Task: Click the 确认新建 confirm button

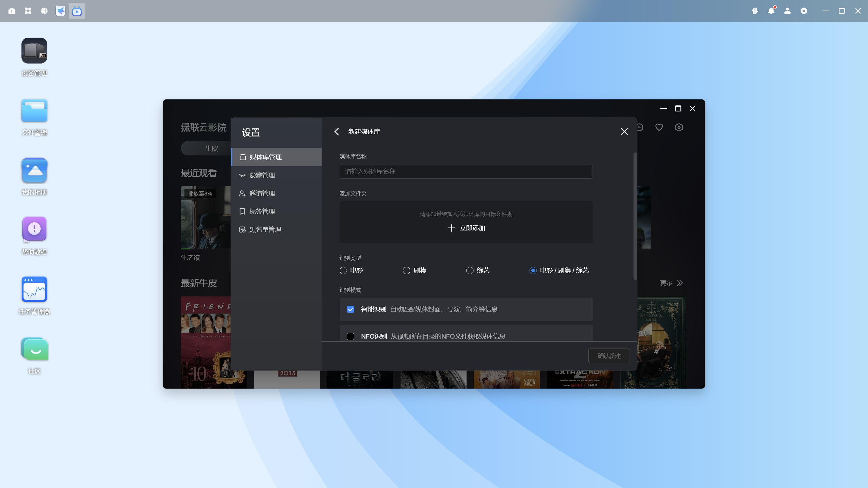Action: pyautogui.click(x=609, y=356)
